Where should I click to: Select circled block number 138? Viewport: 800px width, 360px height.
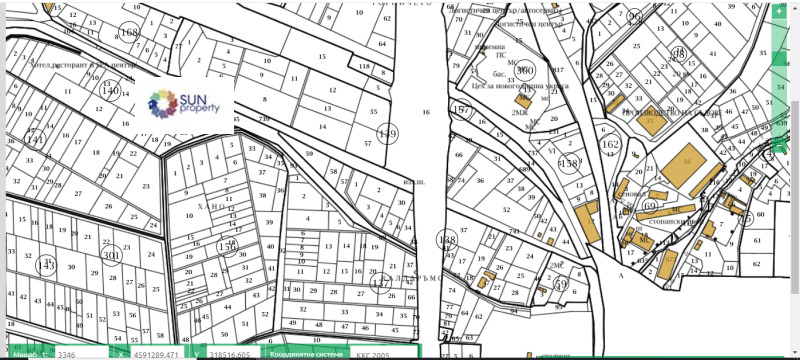447,240
